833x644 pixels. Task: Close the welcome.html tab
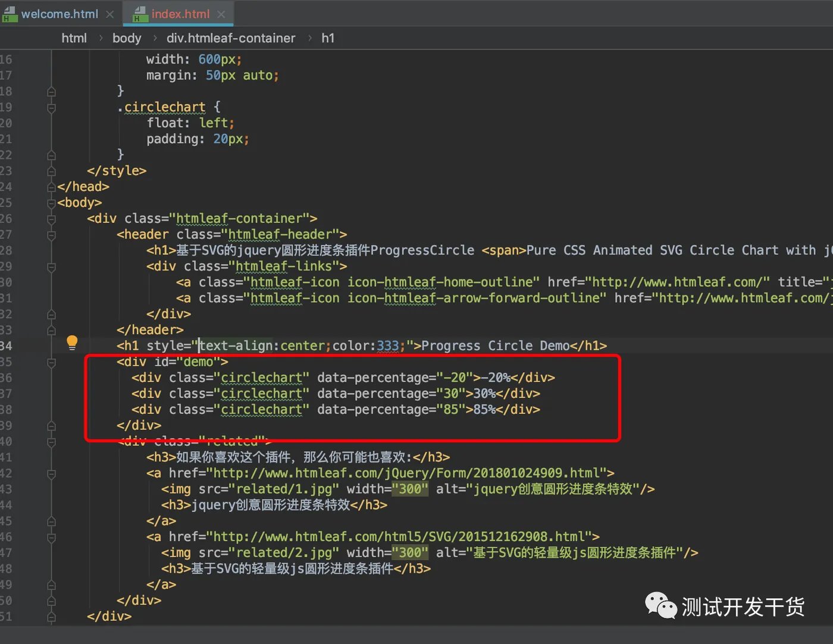coord(110,14)
